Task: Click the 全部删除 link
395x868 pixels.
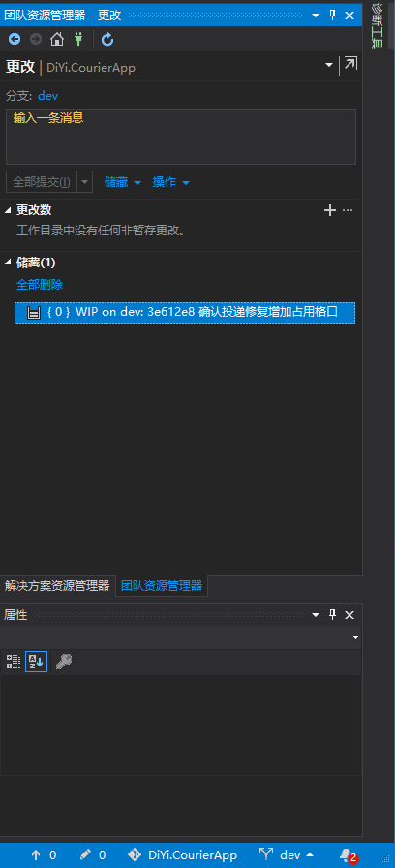Action: pyautogui.click(x=40, y=285)
